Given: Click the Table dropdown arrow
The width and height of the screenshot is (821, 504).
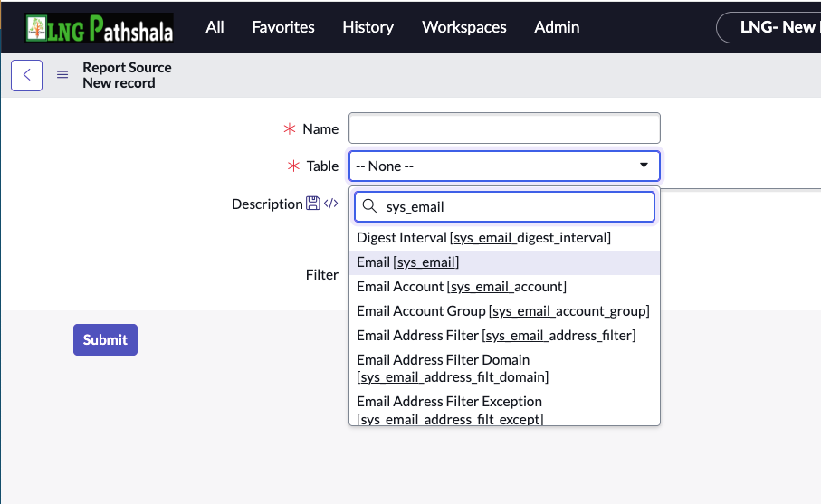Looking at the screenshot, I should point(644,166).
